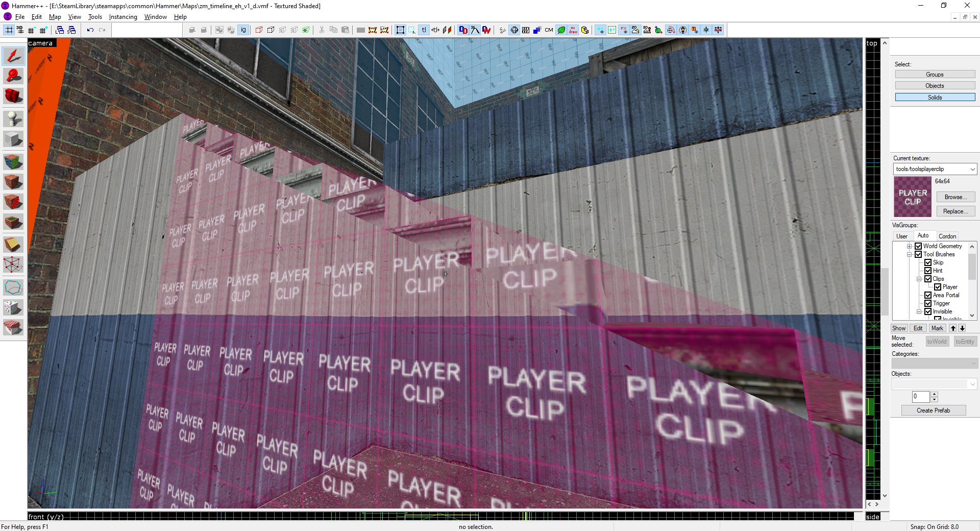Select the gray Block creation tool
Viewport: 980px width, 531px height.
click(13, 139)
